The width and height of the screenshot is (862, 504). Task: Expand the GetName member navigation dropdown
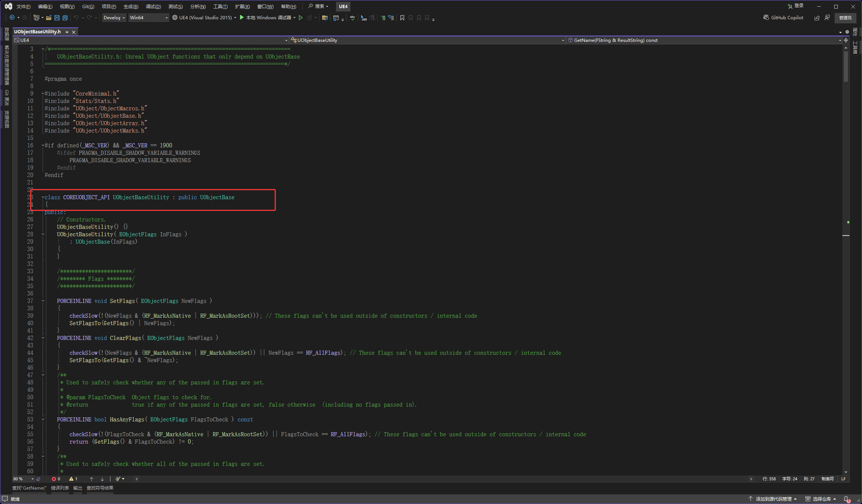(840, 40)
